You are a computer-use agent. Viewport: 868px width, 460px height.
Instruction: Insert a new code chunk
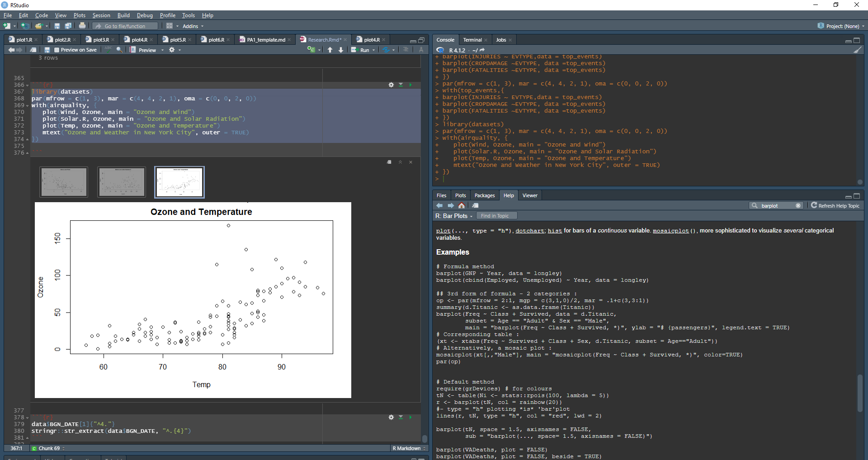311,50
